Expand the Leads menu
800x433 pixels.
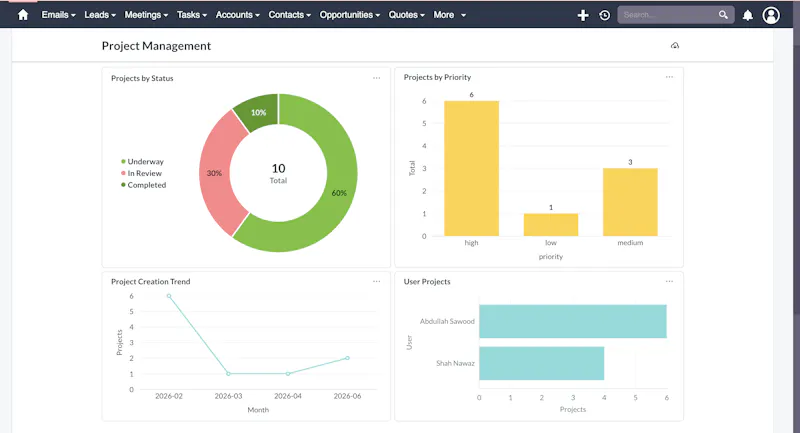pos(100,15)
